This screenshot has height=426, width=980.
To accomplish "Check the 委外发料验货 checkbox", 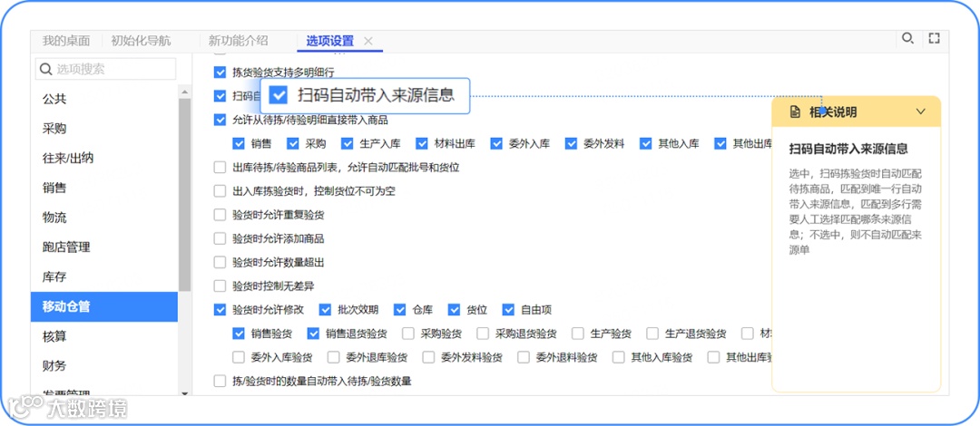I will click(x=428, y=358).
